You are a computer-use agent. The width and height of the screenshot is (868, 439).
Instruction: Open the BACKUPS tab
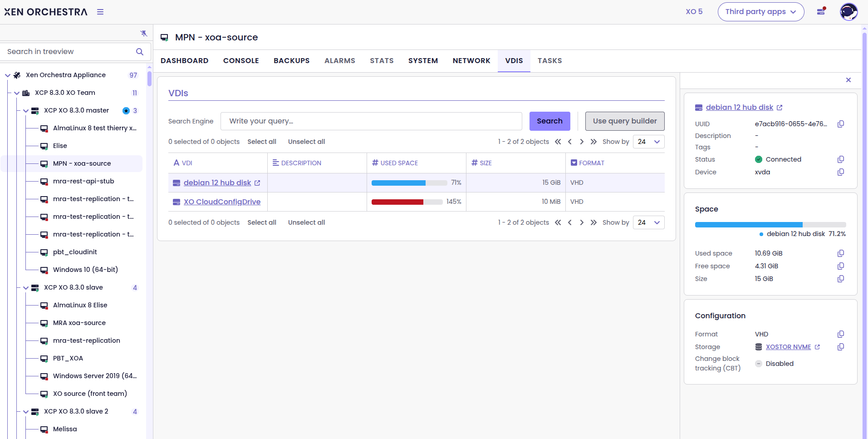point(291,61)
